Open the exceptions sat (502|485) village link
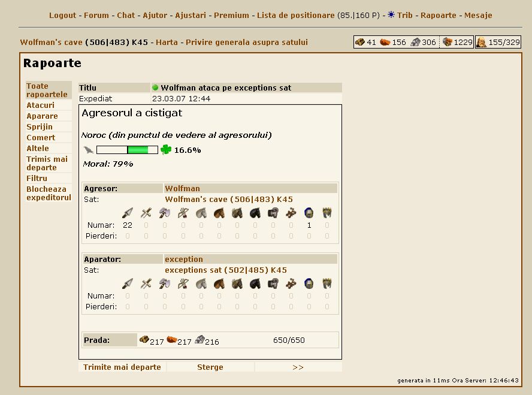 point(225,270)
